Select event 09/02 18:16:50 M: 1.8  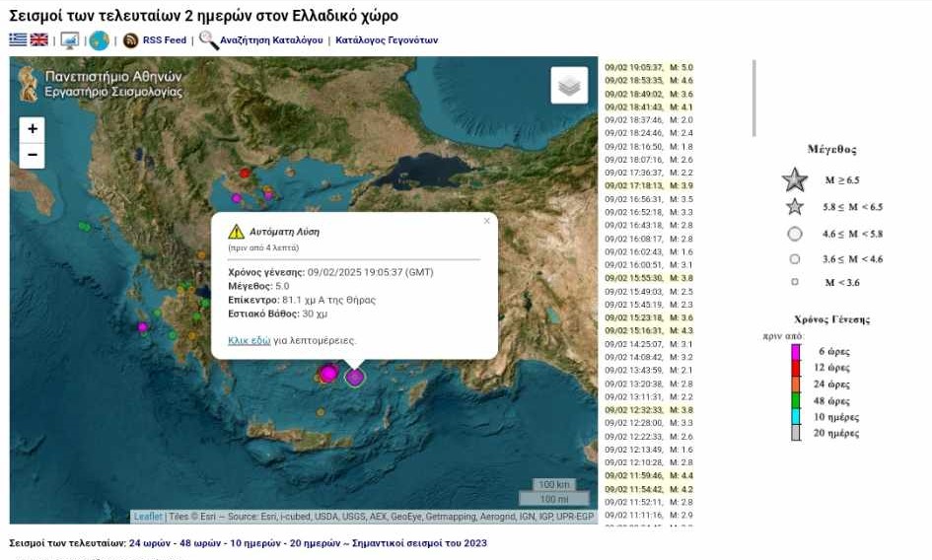click(x=649, y=147)
